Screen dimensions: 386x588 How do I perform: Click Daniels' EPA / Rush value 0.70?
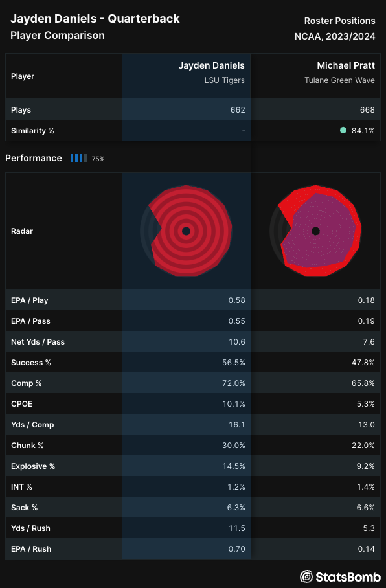point(236,549)
